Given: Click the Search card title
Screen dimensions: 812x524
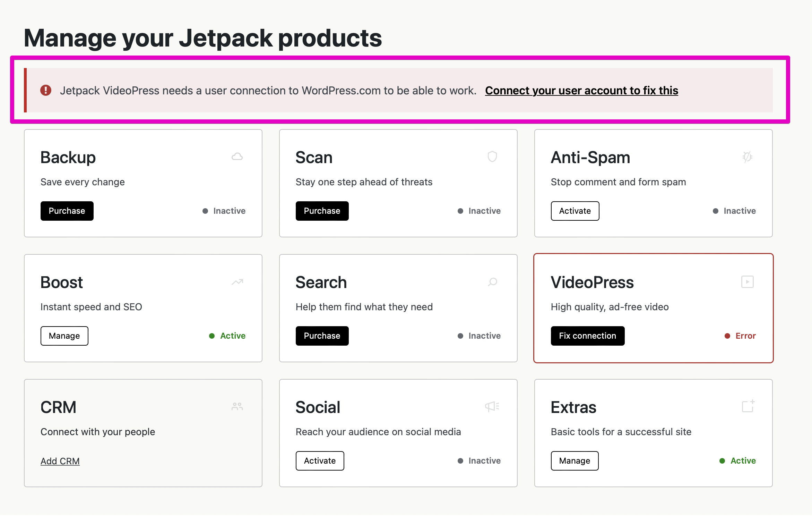Looking at the screenshot, I should [x=321, y=282].
